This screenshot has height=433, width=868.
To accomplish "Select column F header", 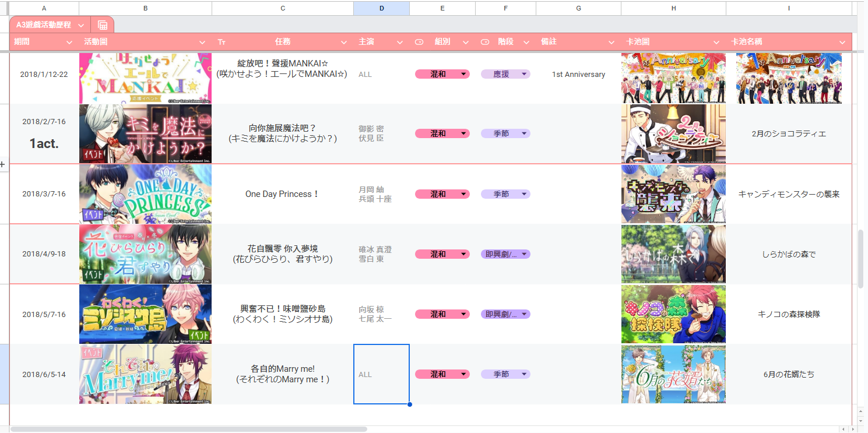I will 505,8.
